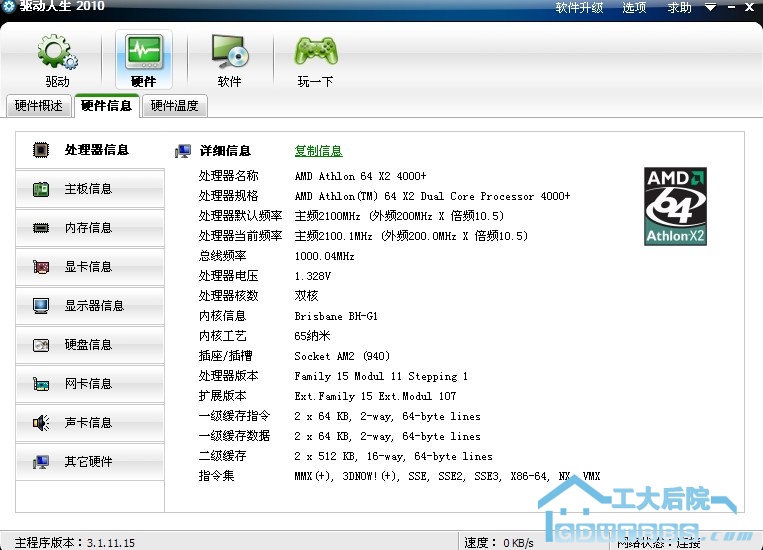Select 网卡信息 in the sidebar
763x550 pixels.
pyautogui.click(x=91, y=384)
